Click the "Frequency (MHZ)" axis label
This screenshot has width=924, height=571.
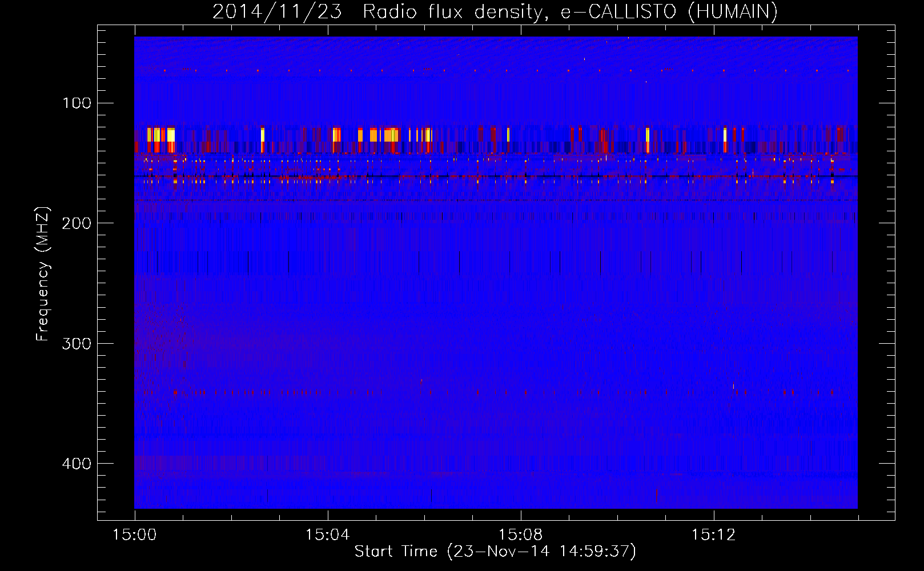[x=43, y=274]
